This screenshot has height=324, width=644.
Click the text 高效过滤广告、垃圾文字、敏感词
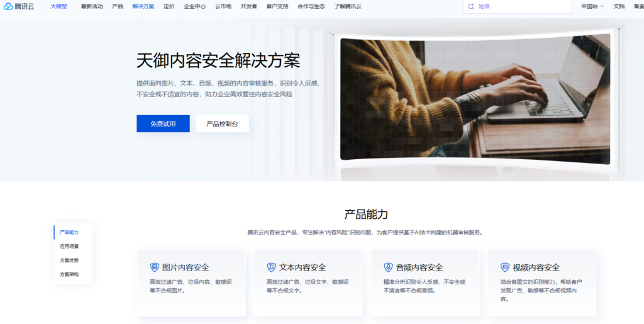(x=308, y=282)
